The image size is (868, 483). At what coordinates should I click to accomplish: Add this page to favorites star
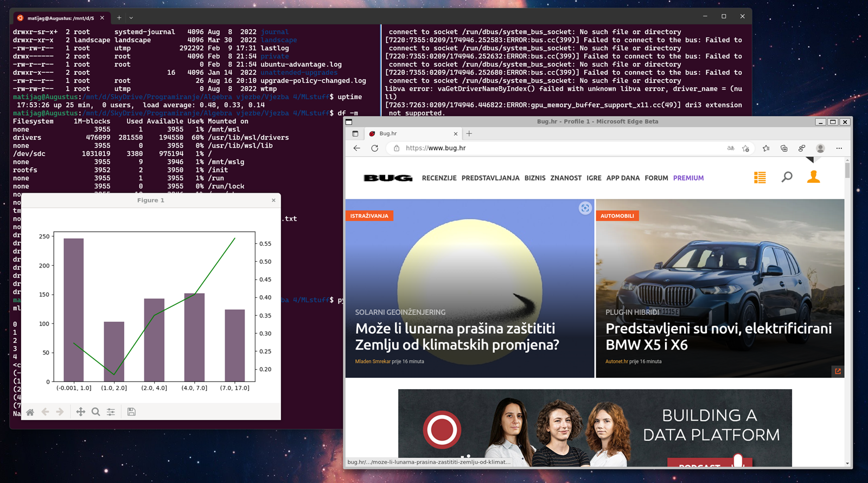click(746, 148)
